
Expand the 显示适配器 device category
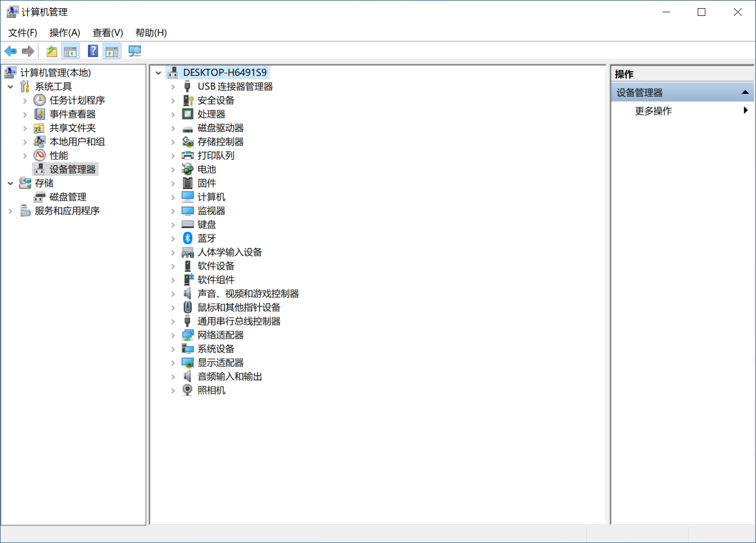173,363
